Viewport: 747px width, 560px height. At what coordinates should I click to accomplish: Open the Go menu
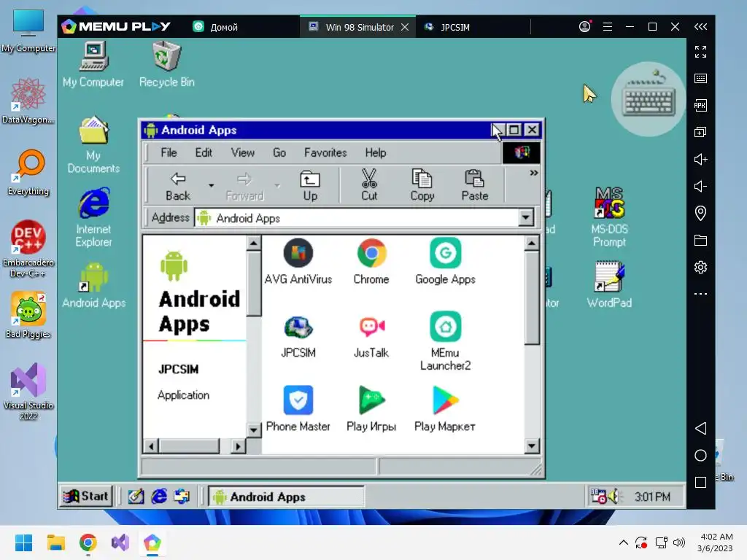[x=279, y=152]
